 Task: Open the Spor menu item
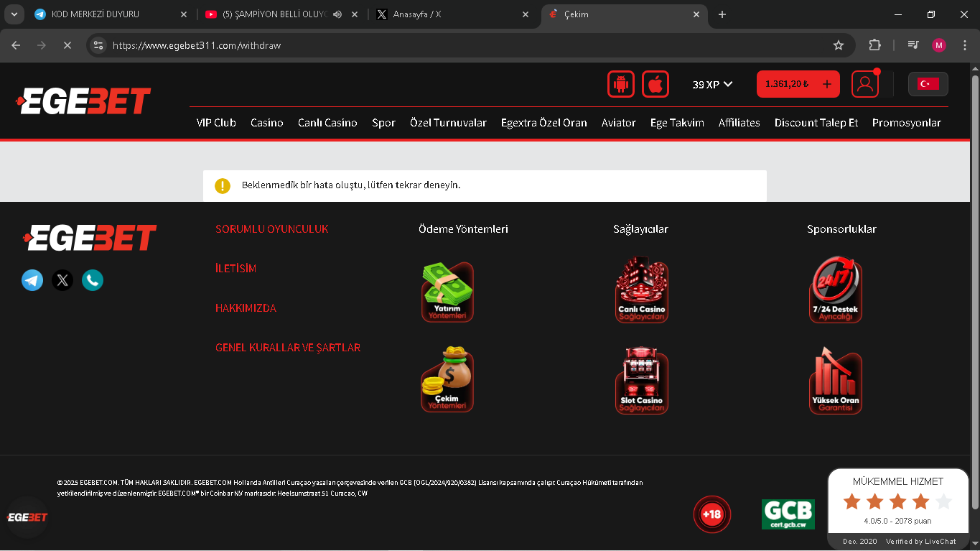pyautogui.click(x=383, y=123)
